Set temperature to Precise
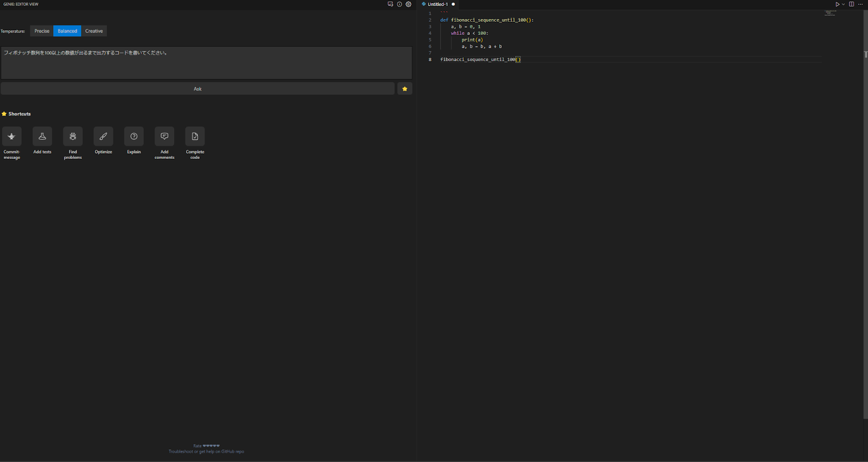Viewport: 868px width, 462px height. coord(42,31)
